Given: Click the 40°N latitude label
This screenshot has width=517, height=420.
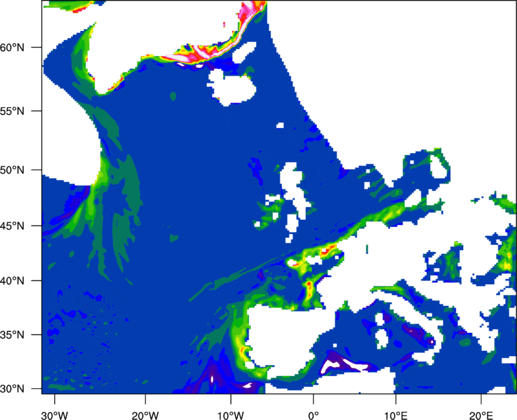Looking at the screenshot, I should (x=12, y=281).
